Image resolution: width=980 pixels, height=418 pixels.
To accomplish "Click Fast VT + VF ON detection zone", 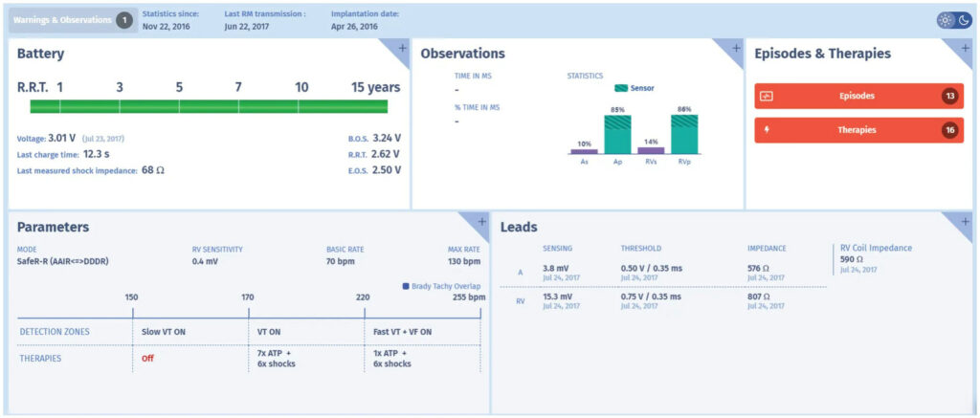I will (403, 332).
